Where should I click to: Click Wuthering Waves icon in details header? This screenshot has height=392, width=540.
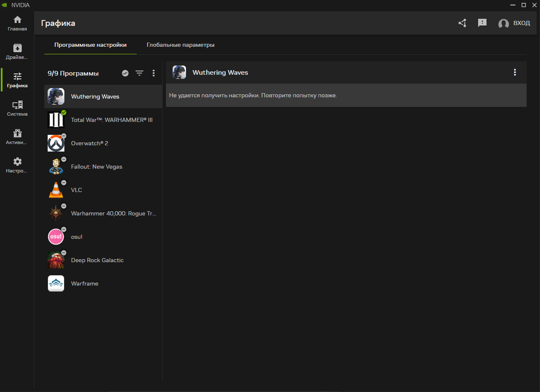(x=179, y=72)
